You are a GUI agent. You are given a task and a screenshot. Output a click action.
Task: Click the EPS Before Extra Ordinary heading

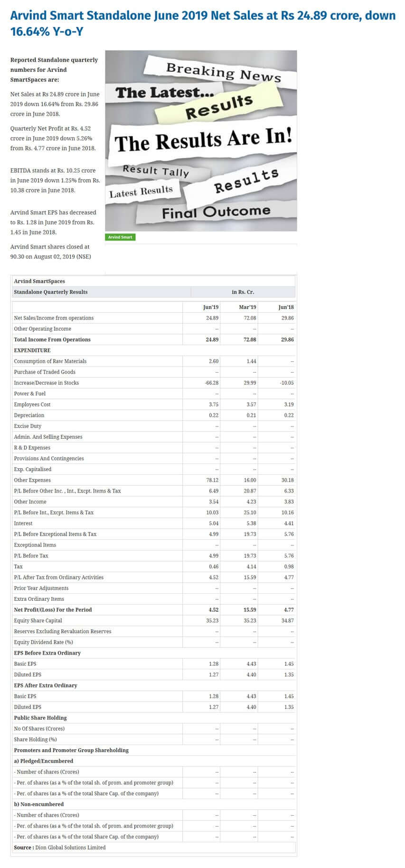(x=47, y=653)
